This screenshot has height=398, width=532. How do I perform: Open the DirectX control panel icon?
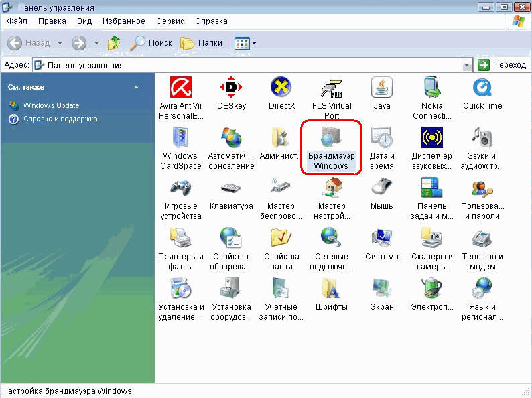coord(281,88)
